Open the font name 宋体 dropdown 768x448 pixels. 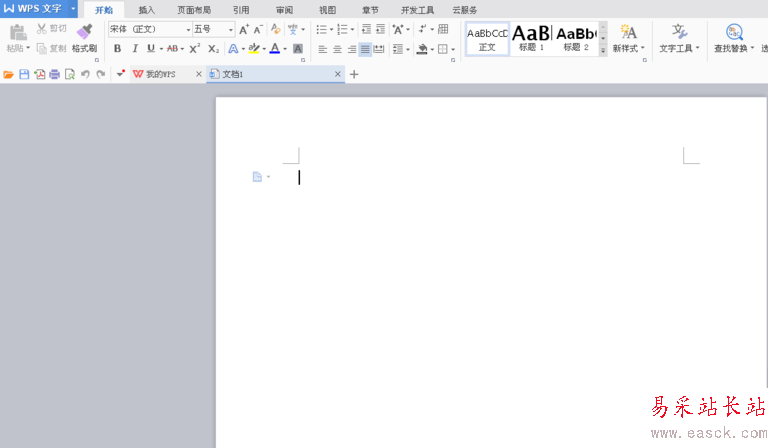click(188, 30)
